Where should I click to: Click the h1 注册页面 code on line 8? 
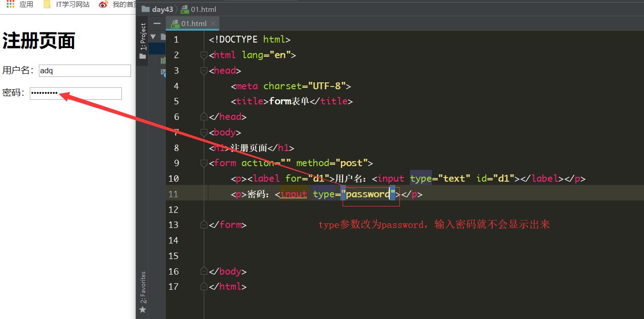(x=251, y=148)
